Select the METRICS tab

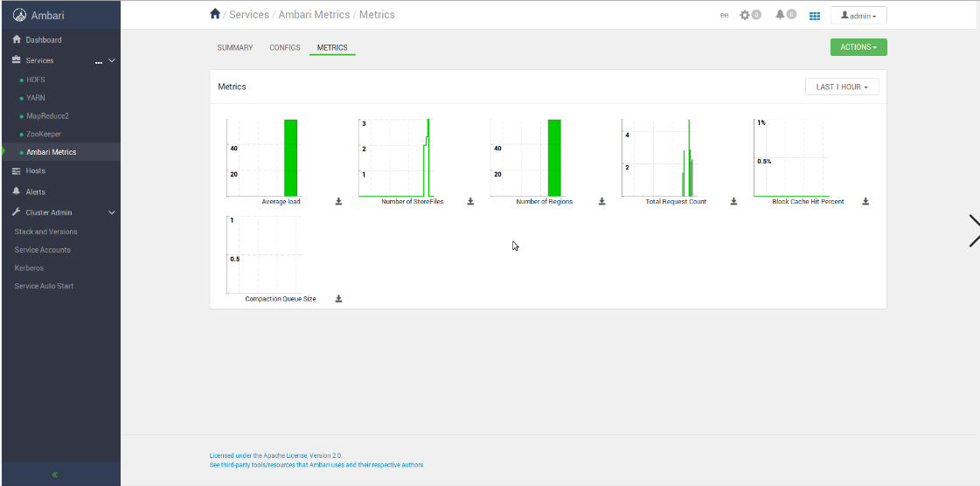[x=332, y=47]
